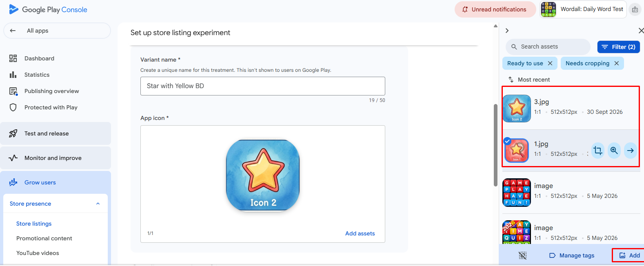
Task: Select the GAME PLAY HAVE FUN image thumbnail
Action: pyautogui.click(x=517, y=193)
